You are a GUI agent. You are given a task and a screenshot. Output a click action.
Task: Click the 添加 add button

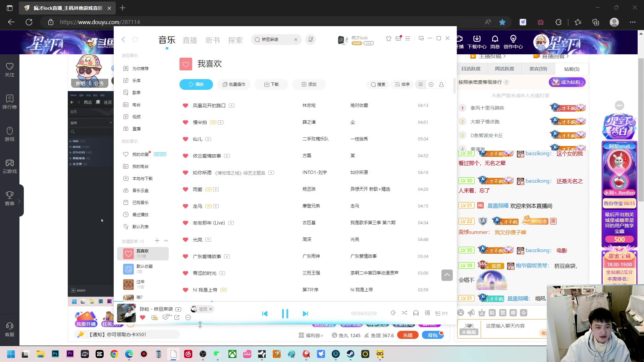pos(309,84)
